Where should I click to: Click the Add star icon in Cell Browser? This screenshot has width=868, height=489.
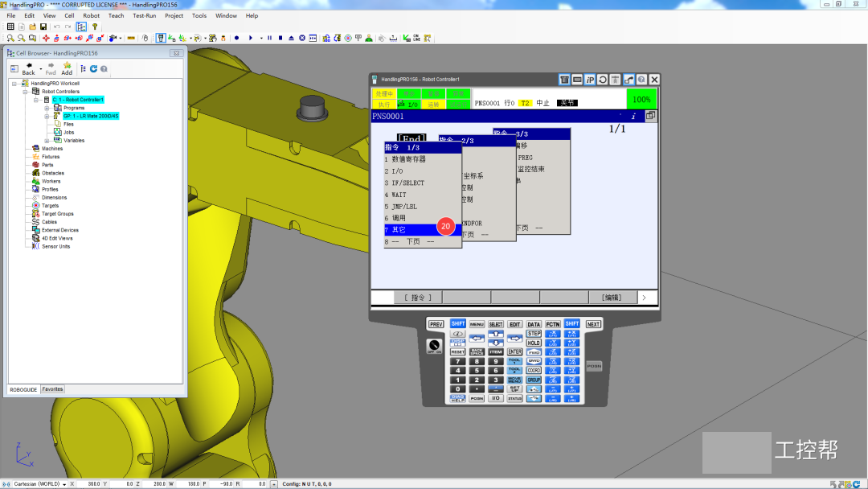pyautogui.click(x=67, y=68)
